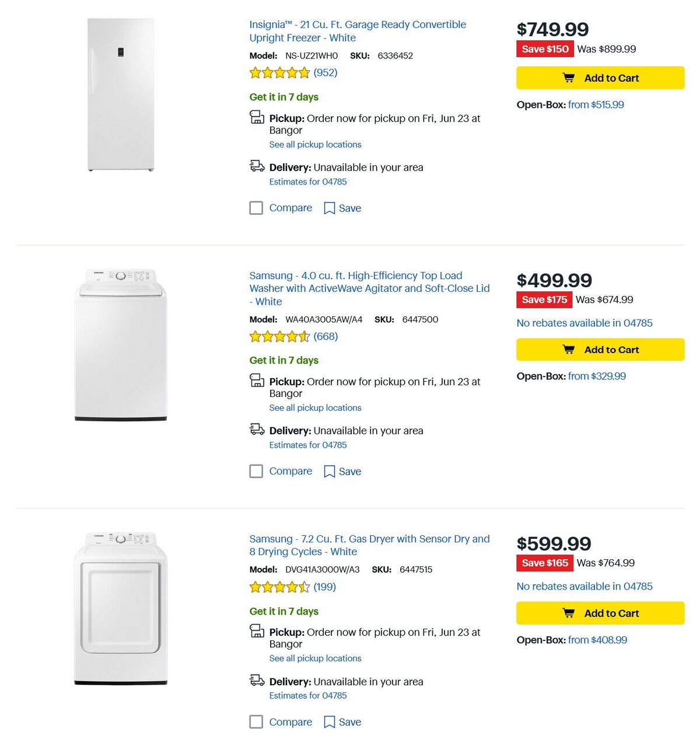Viewport: 700px width, 746px height.
Task: Check the Compare box for the Insignia freezer
Action: [256, 208]
